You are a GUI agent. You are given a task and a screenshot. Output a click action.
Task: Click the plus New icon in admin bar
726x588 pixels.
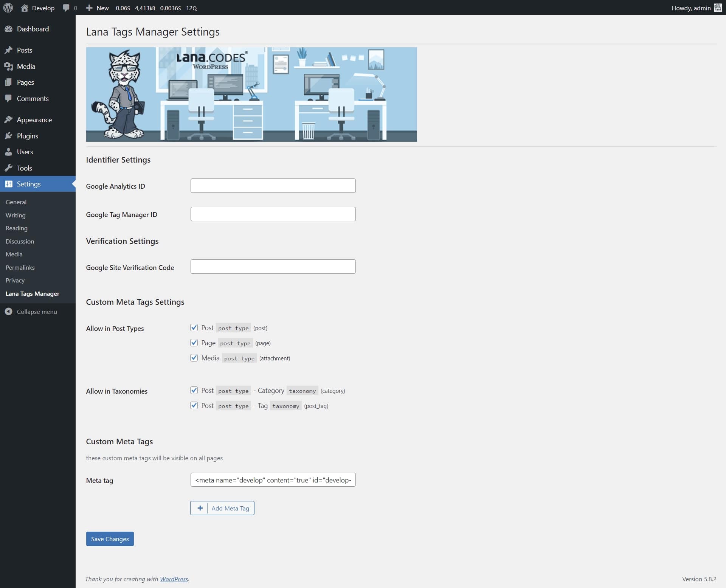click(89, 8)
